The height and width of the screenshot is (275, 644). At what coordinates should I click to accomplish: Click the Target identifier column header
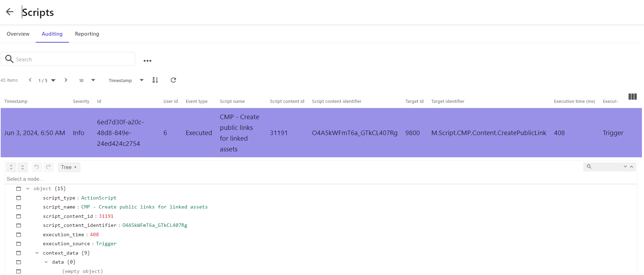(448, 101)
